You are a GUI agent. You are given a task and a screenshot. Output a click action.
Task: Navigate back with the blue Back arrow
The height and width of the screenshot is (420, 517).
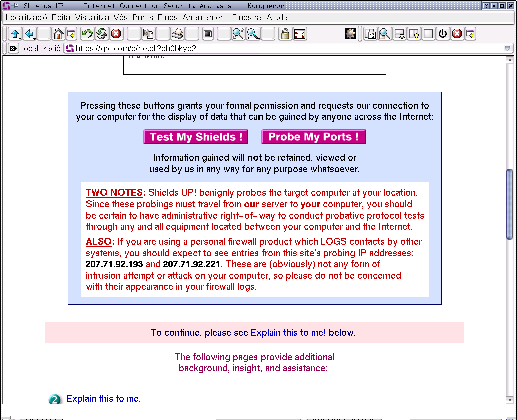29,33
